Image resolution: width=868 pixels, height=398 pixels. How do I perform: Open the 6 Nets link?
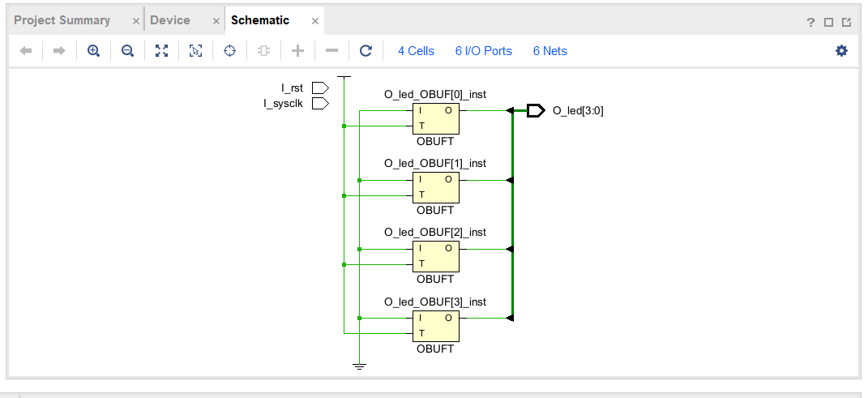coord(549,51)
